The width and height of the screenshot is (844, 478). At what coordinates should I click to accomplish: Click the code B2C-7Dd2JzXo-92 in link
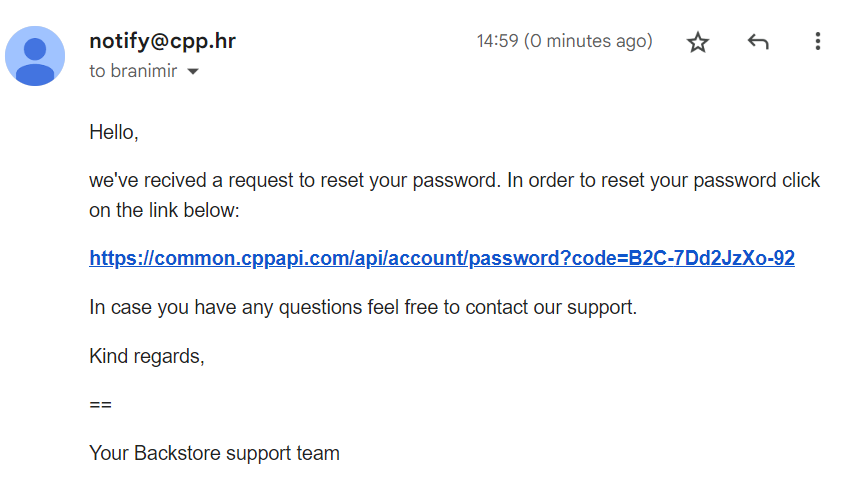click(x=712, y=258)
